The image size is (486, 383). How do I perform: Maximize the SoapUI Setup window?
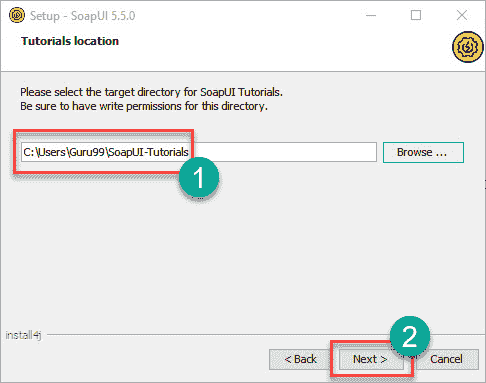[x=416, y=15]
